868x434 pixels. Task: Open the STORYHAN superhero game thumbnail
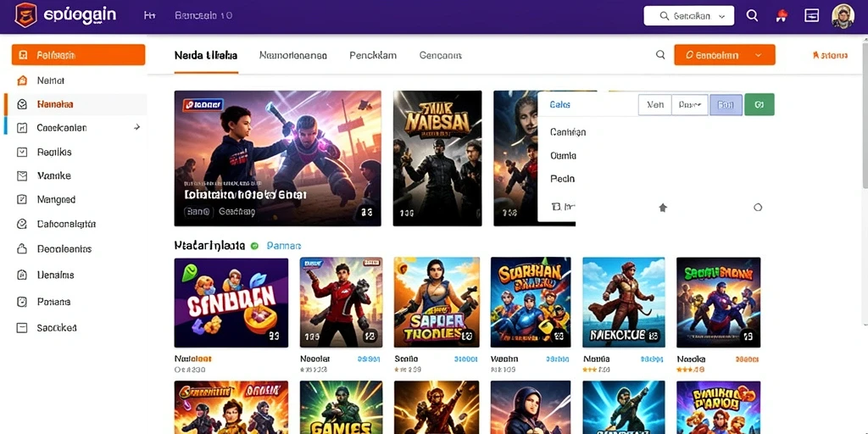pos(531,303)
